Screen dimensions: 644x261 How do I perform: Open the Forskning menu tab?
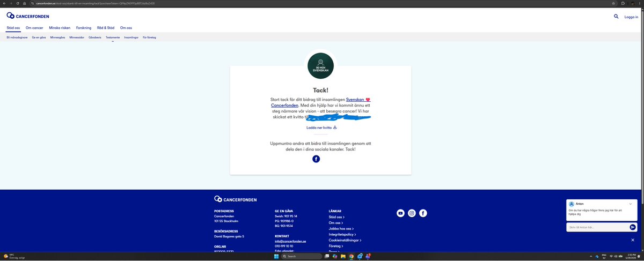(x=84, y=27)
